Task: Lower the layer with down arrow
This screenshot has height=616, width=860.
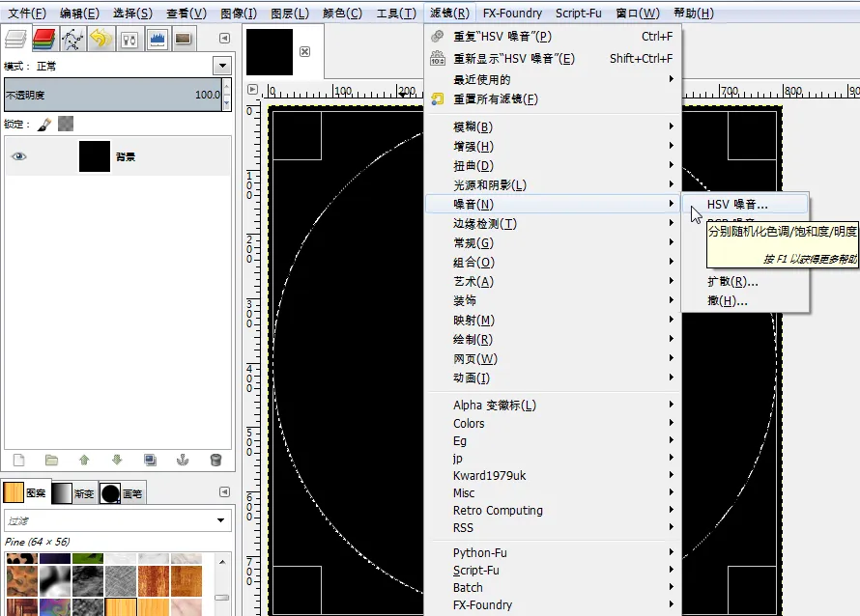Action: 117,460
